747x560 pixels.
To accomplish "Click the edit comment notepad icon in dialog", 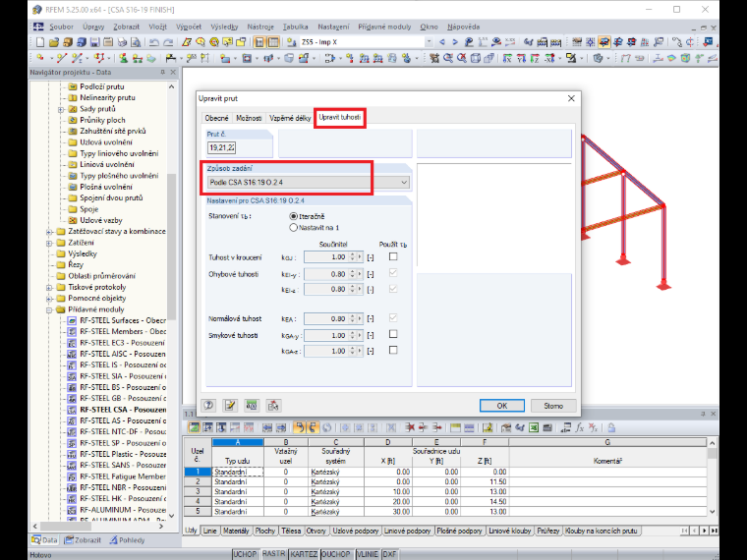I will (230, 406).
